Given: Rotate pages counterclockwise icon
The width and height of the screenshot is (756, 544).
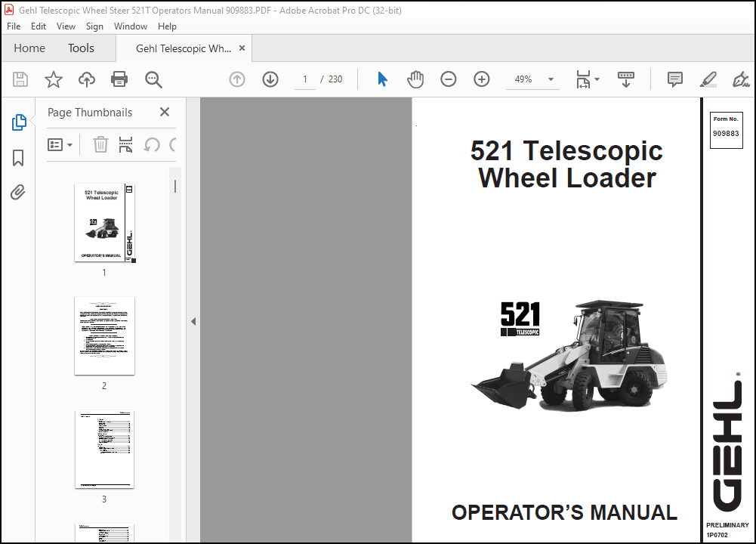Looking at the screenshot, I should tap(152, 144).
